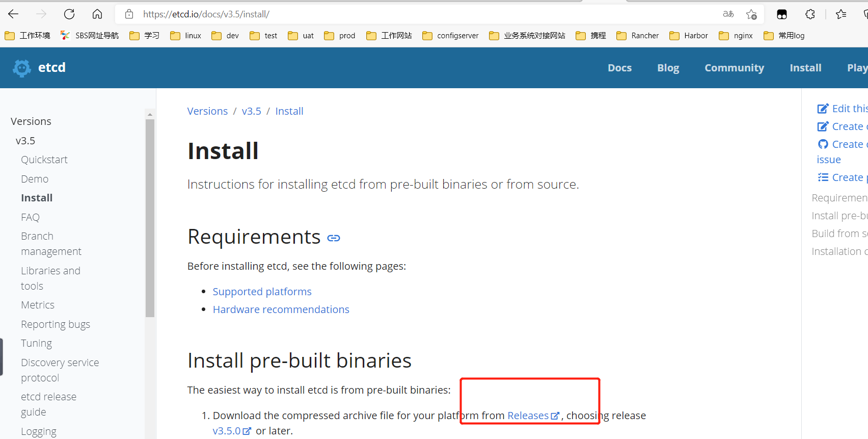Open the v3.5.0 release link
The width and height of the screenshot is (868, 439).
(x=232, y=431)
